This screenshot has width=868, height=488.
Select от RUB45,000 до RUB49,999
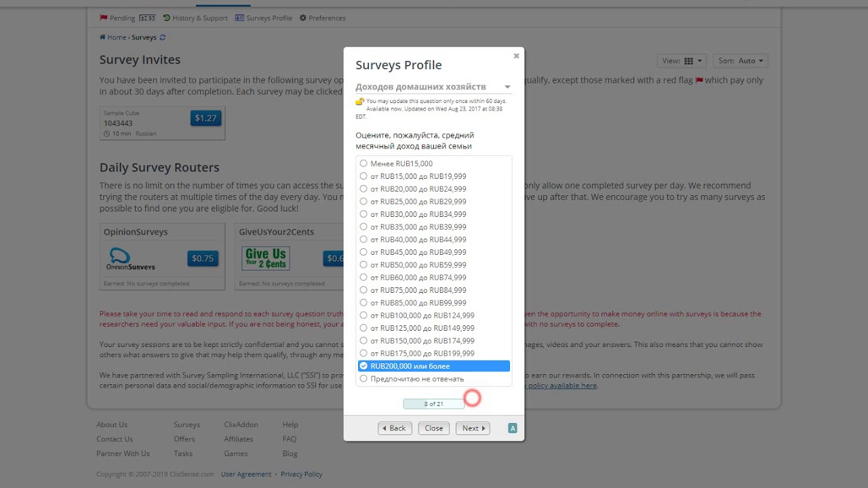[434, 252]
